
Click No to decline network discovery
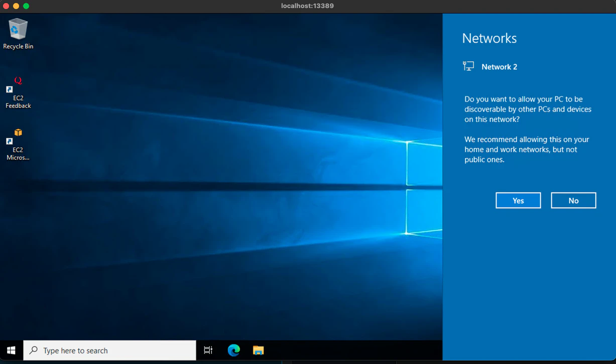[x=573, y=200]
